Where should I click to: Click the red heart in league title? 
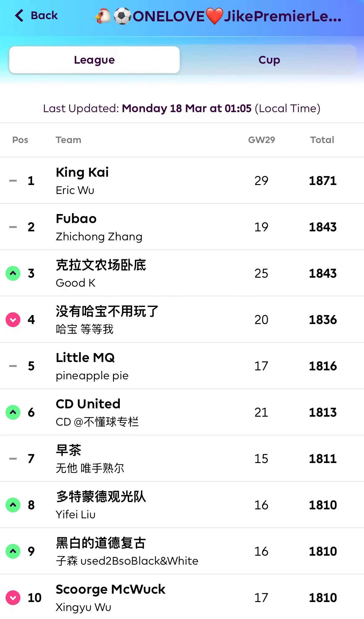(x=214, y=16)
